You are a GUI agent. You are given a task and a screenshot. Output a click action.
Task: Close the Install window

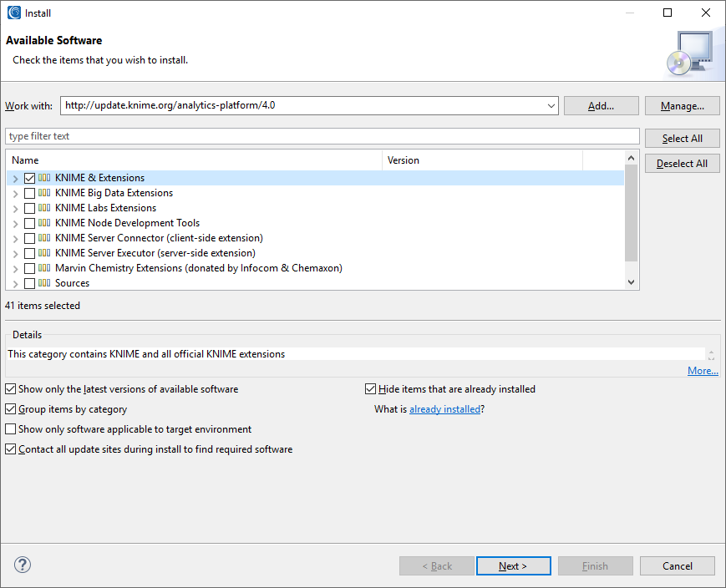[x=706, y=13]
